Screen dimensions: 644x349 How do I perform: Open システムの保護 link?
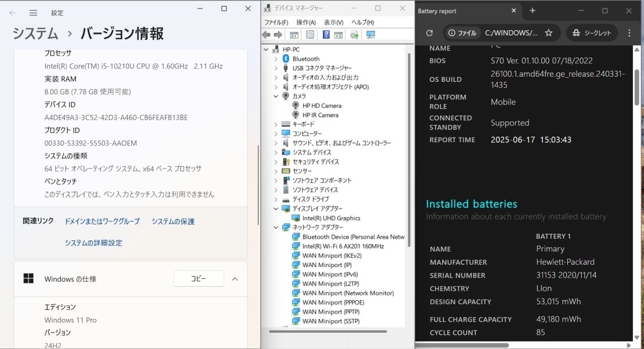click(173, 221)
